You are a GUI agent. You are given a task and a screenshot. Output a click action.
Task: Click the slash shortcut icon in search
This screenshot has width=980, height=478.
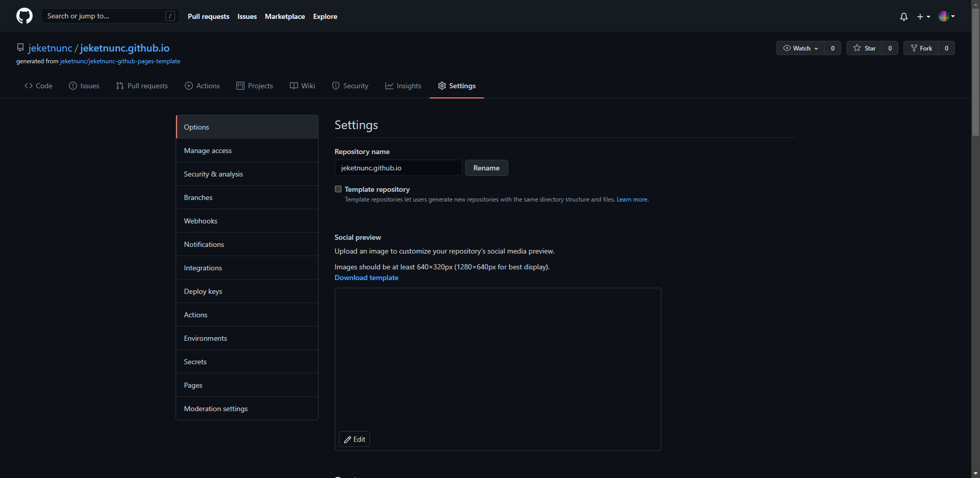(x=170, y=16)
